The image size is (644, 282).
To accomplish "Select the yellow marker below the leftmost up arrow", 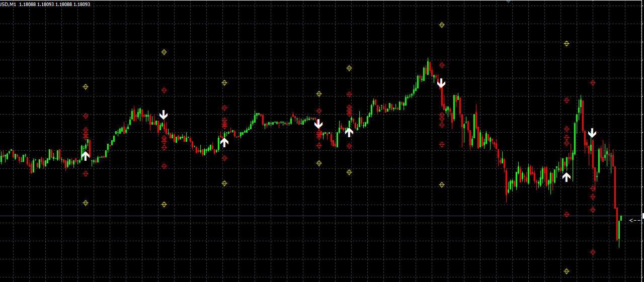I will point(86,203).
